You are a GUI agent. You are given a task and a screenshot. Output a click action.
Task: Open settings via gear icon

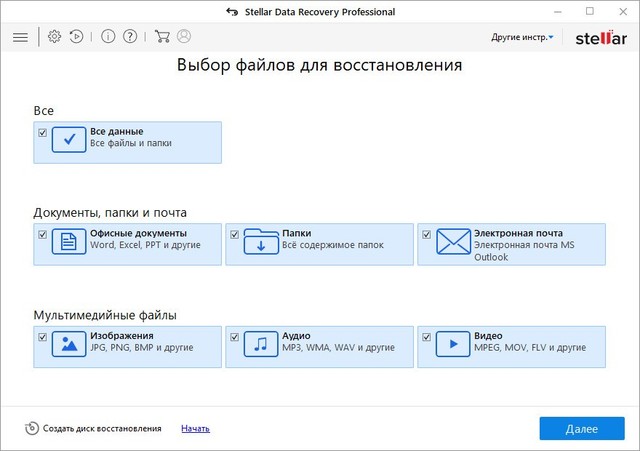click(54, 37)
